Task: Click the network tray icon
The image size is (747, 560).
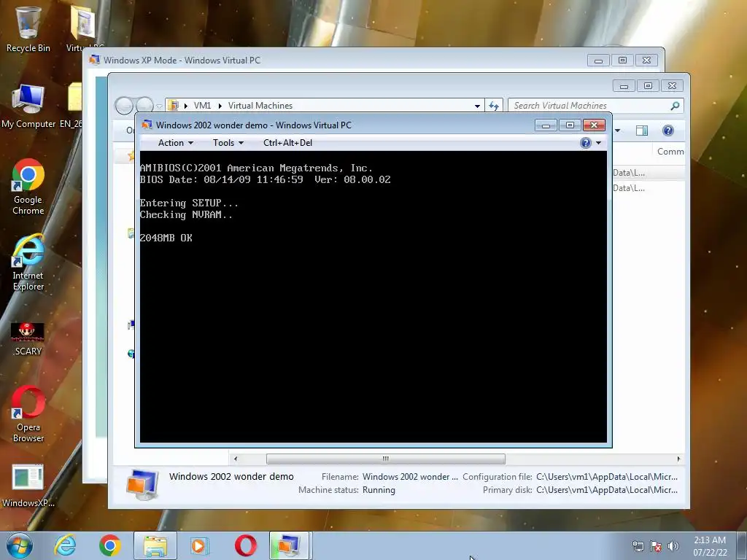Action: 638,546
